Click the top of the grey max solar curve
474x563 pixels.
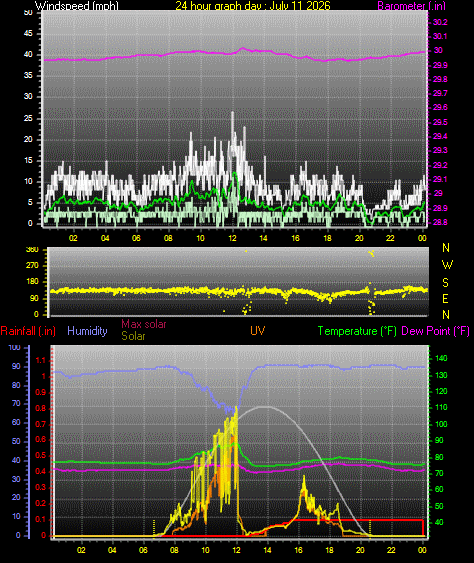pos(266,407)
